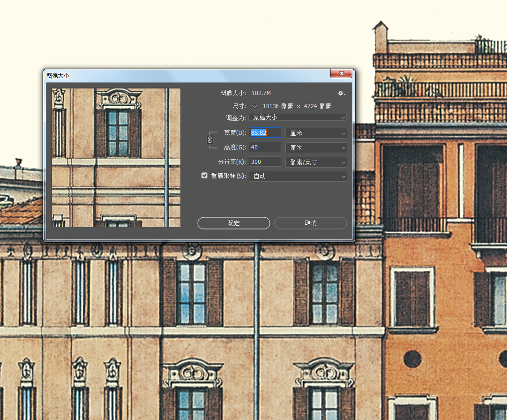This screenshot has width=507, height=420.
Task: Close the 图像大小 dialog with X button
Action: pos(341,74)
